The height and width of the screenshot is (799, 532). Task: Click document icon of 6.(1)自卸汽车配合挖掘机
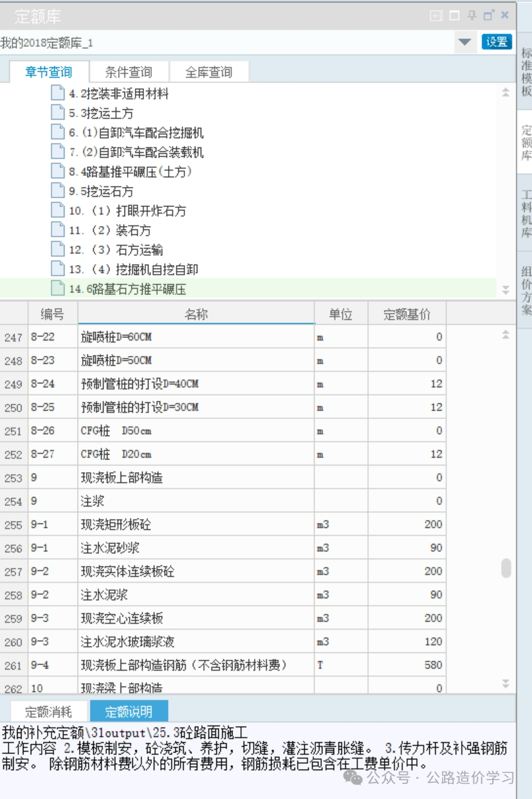58,132
